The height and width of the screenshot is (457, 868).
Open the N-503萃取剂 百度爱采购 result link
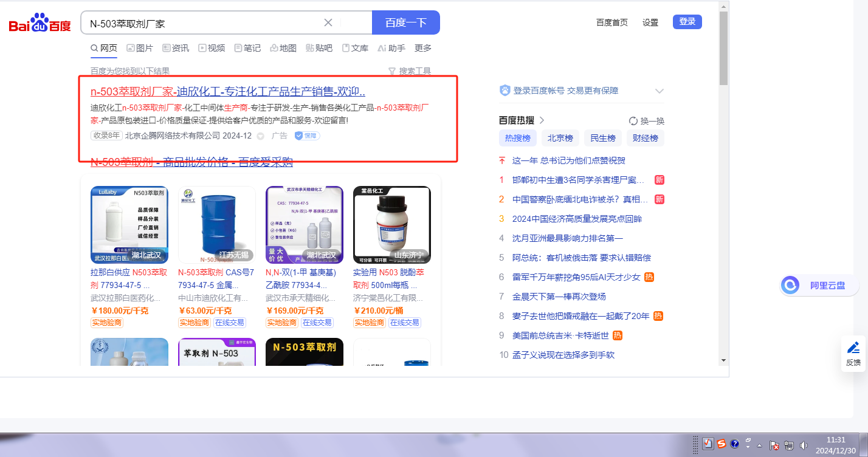click(192, 162)
